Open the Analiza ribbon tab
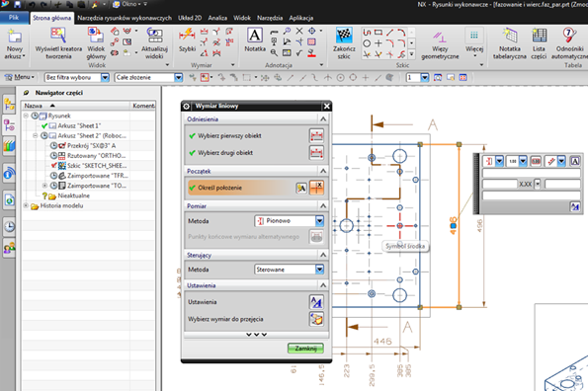The image size is (588, 391). 217,18
